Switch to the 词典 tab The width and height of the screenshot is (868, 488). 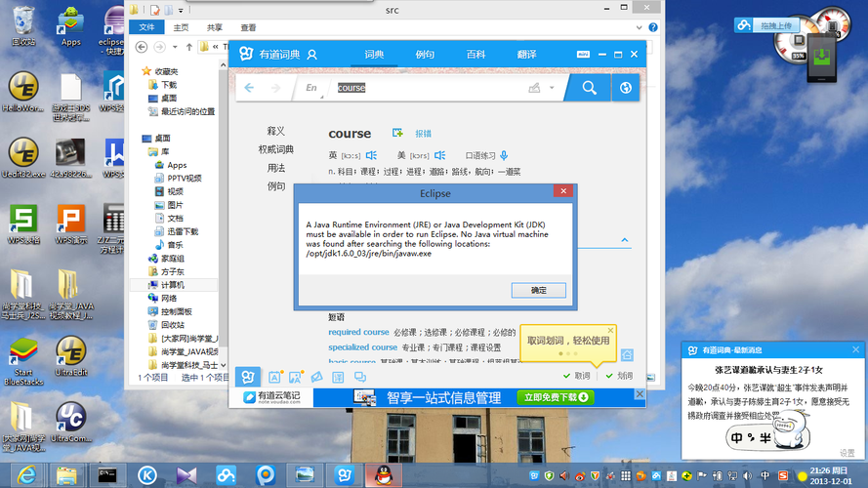tap(374, 55)
